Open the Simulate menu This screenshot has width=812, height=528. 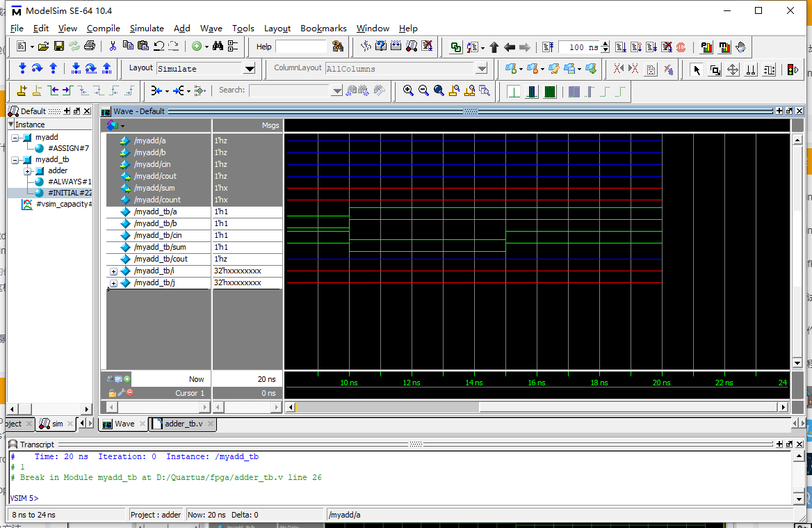click(x=147, y=29)
